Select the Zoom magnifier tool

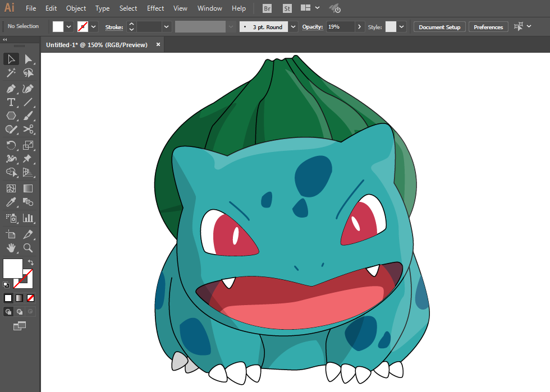28,248
